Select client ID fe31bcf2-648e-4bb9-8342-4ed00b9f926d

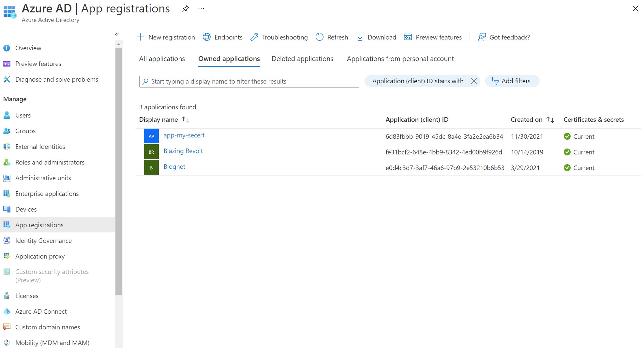[444, 152]
